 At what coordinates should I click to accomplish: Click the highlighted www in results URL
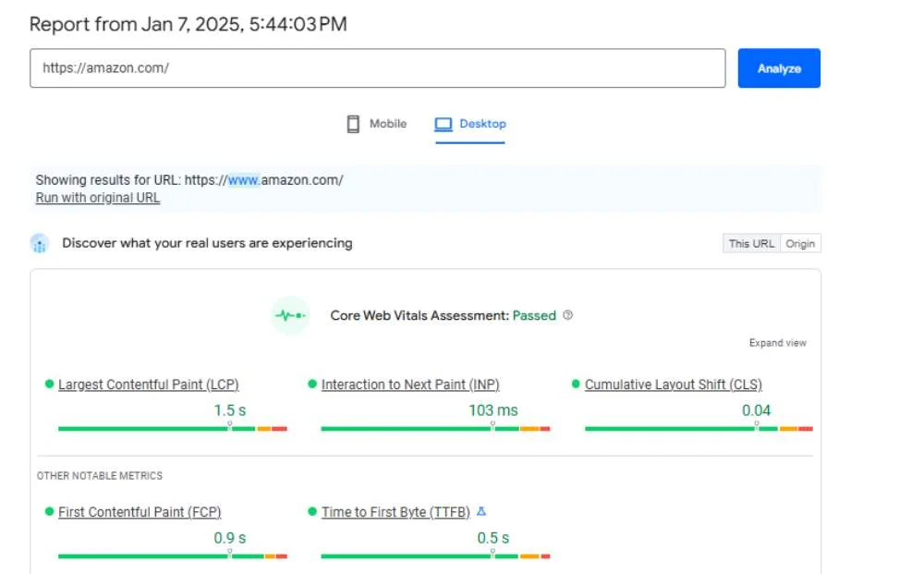point(243,180)
